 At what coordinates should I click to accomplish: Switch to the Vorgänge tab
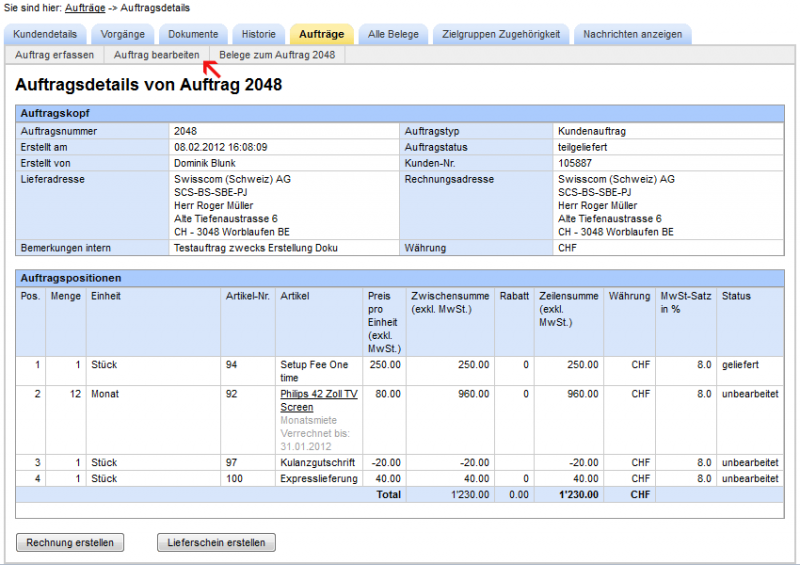point(122,34)
